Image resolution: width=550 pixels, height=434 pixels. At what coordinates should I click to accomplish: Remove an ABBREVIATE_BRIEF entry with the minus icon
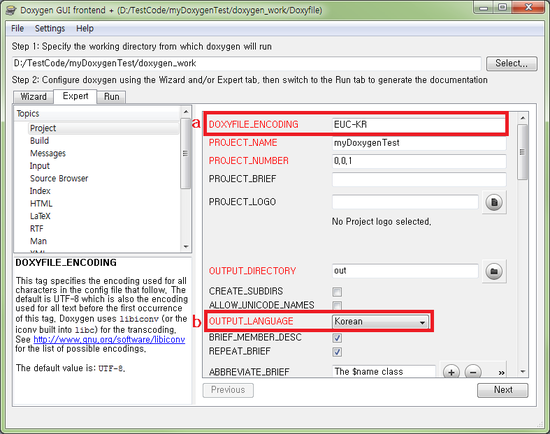[x=473, y=372]
